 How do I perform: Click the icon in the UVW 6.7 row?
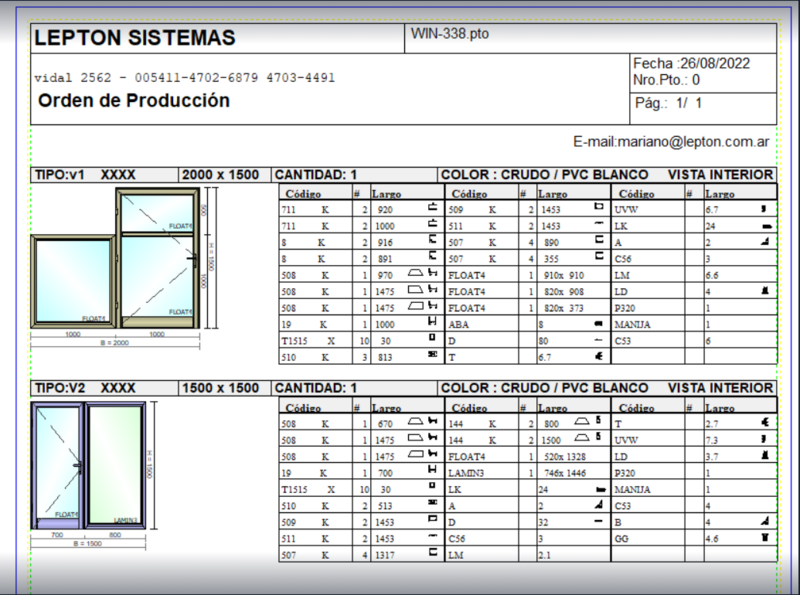764,208
